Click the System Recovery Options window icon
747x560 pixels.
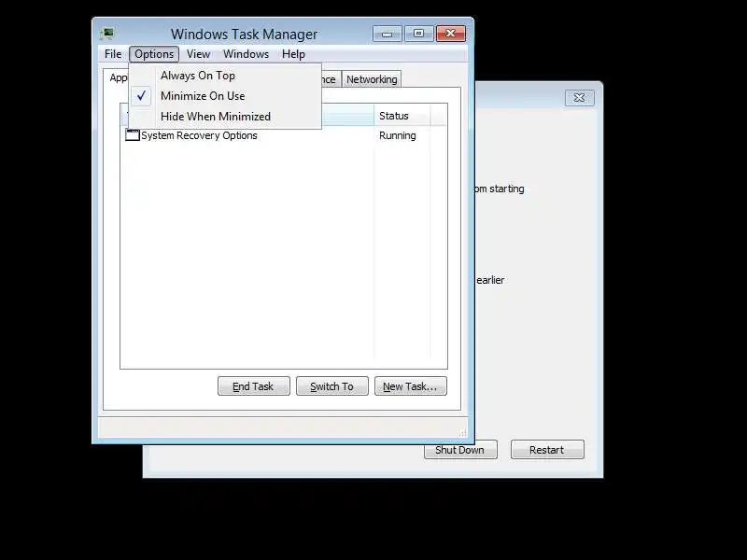132,135
